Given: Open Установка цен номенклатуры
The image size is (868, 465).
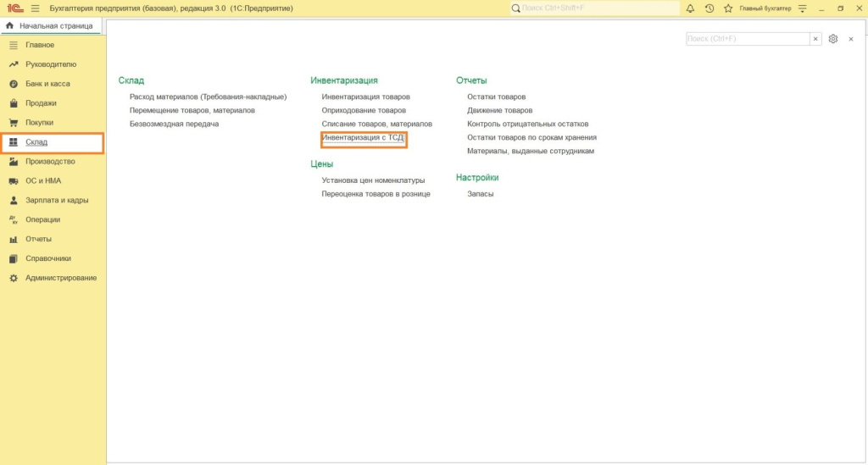Looking at the screenshot, I should [373, 180].
